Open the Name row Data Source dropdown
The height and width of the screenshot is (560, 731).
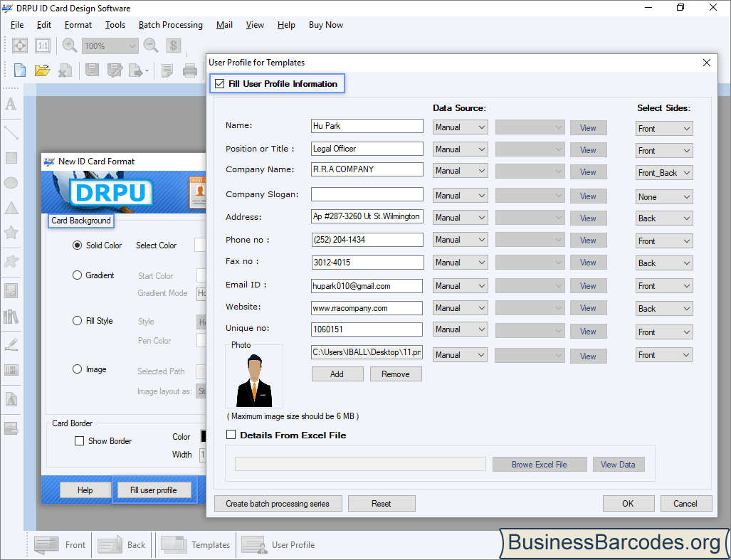(460, 127)
